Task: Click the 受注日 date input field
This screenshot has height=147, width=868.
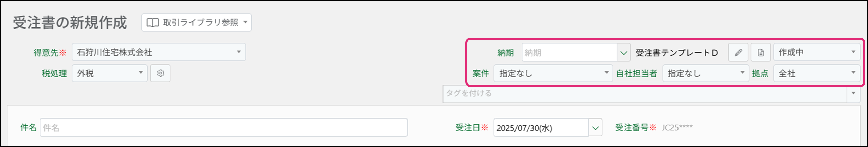Action: point(541,128)
